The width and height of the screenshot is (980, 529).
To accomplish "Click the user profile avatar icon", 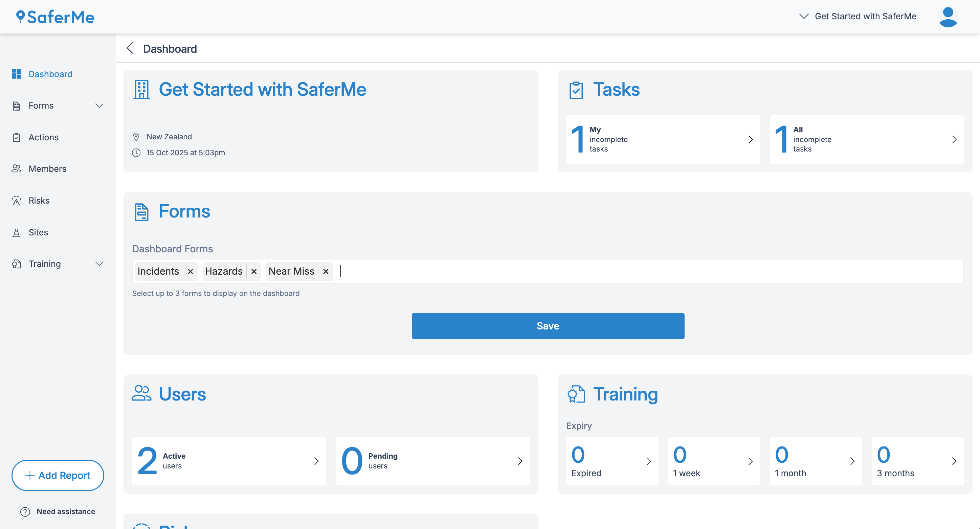I will coord(948,16).
